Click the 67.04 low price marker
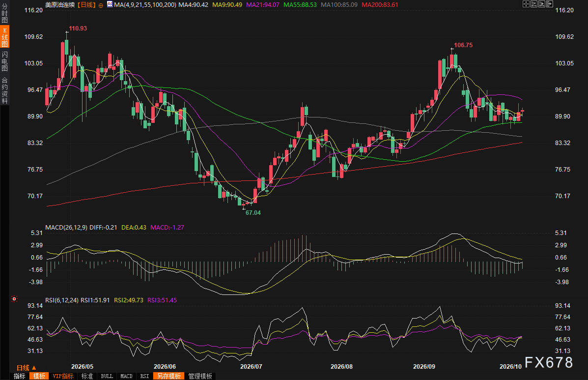 (x=253, y=213)
